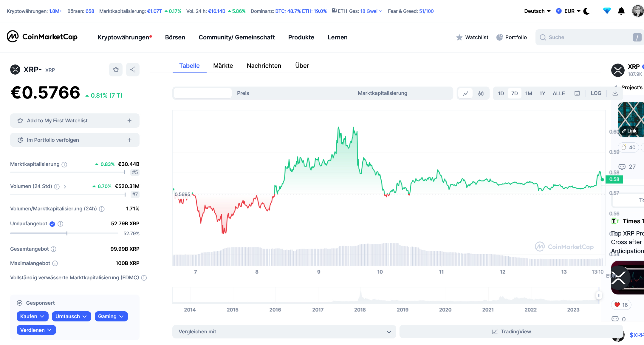Click the Portfolio pie icon in header

(x=499, y=37)
